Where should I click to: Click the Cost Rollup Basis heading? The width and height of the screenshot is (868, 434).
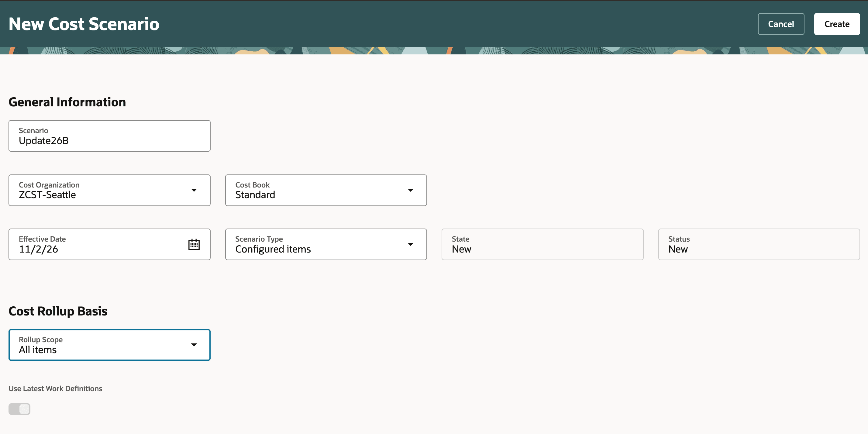tap(58, 311)
